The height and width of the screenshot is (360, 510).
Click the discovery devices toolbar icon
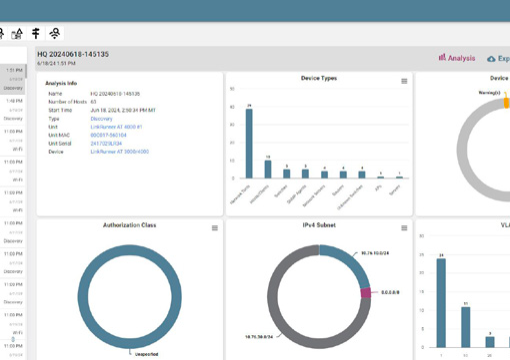coord(17,34)
